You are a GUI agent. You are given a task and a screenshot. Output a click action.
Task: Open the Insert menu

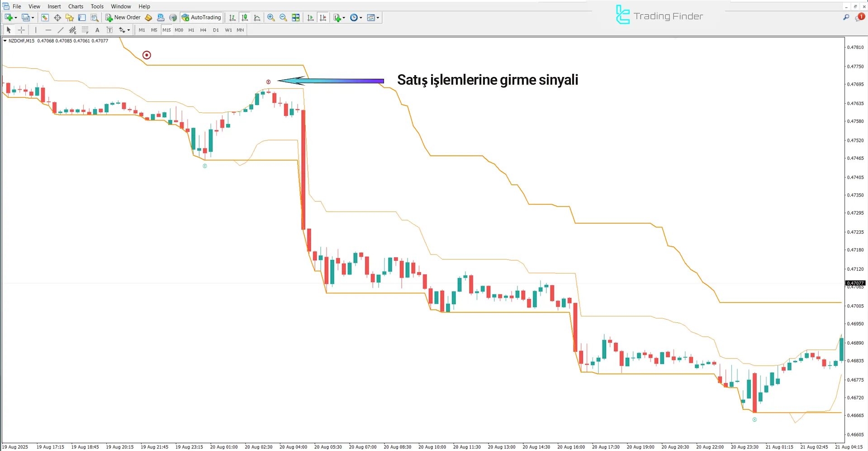tap(54, 6)
